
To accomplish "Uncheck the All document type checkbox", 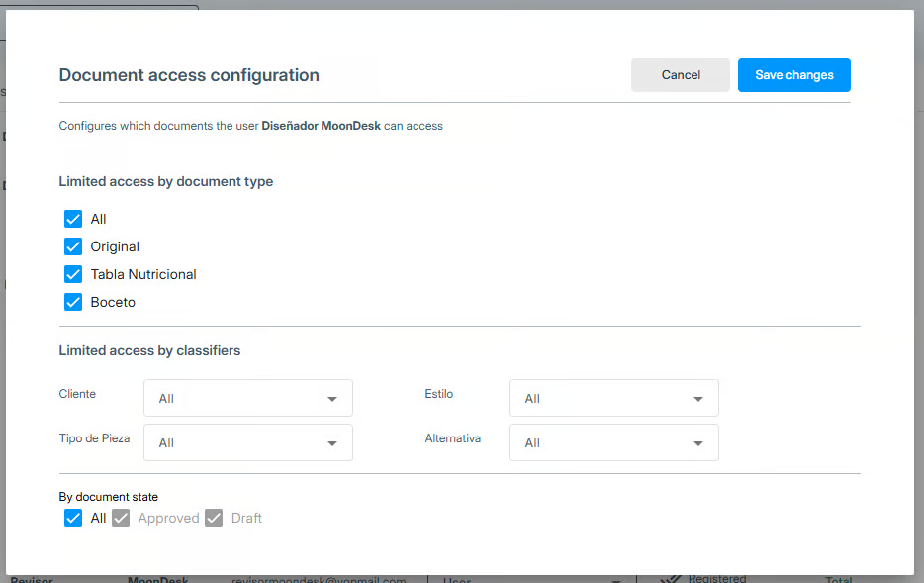I will (73, 219).
